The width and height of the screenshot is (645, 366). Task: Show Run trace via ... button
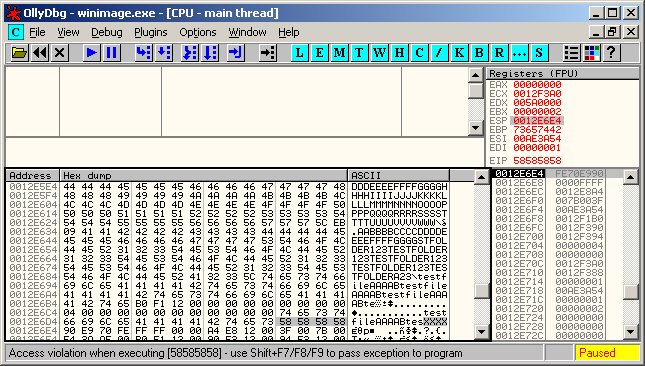pyautogui.click(x=519, y=53)
